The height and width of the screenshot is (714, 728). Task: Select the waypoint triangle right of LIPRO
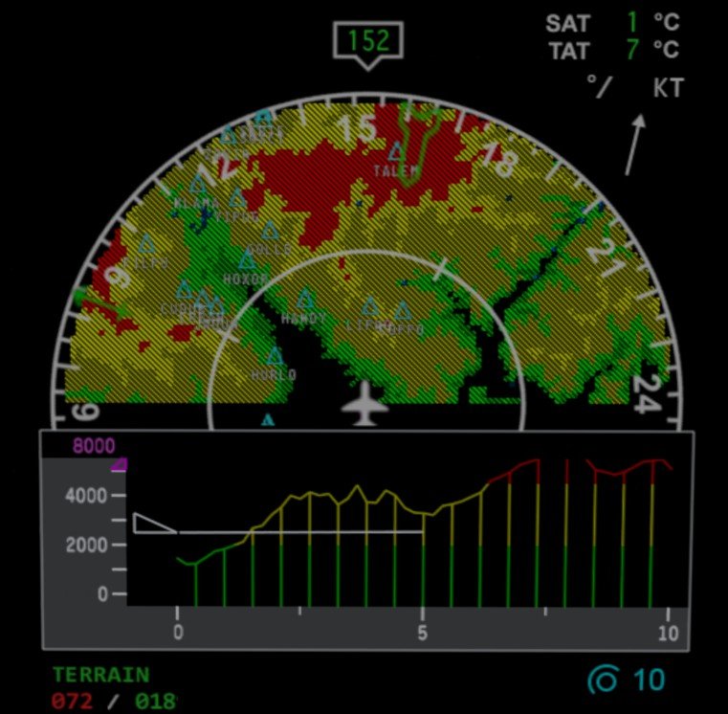tap(403, 311)
